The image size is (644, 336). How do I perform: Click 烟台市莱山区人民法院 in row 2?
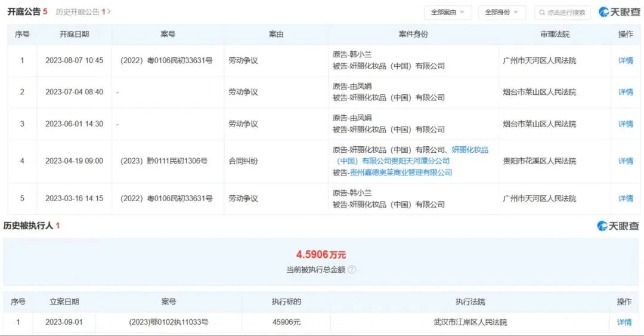point(539,92)
